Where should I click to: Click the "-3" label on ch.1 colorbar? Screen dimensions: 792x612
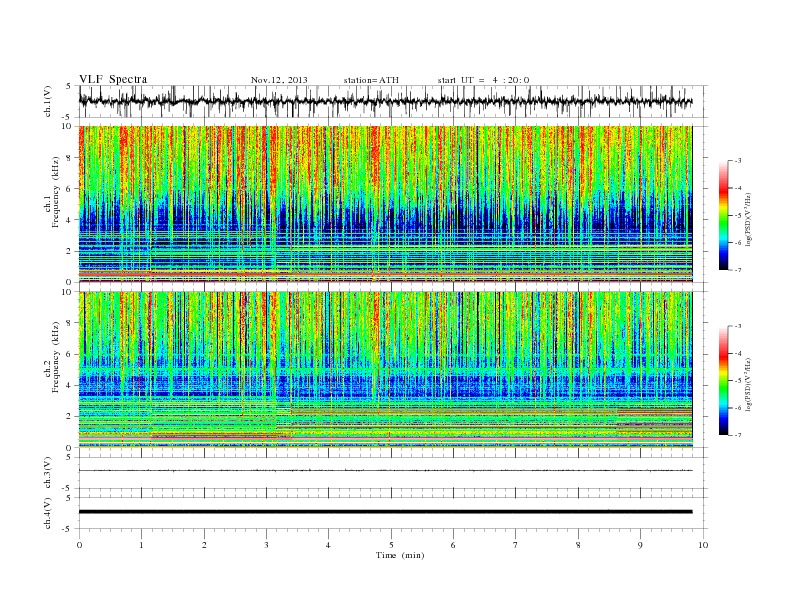click(x=738, y=161)
